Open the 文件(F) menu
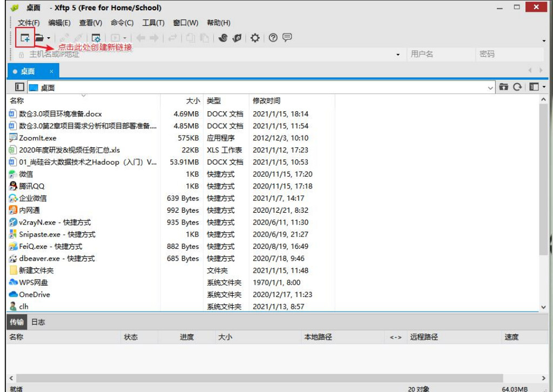Screen dimensions: 553x392 [29, 23]
